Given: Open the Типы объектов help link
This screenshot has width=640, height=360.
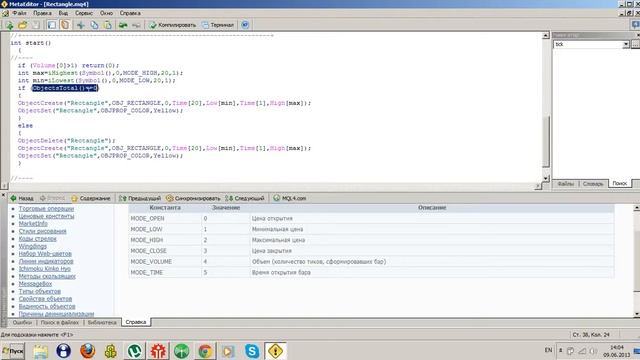Looking at the screenshot, I should point(40,291).
